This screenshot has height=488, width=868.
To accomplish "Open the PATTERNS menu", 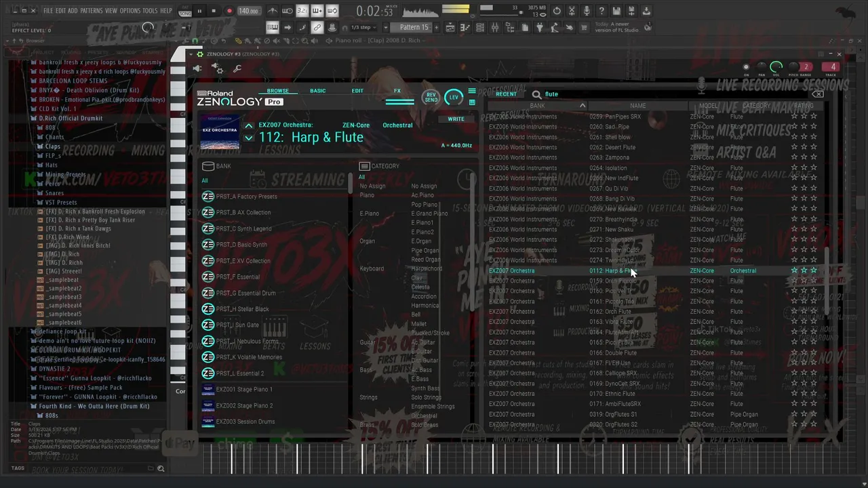I will pyautogui.click(x=92, y=11).
